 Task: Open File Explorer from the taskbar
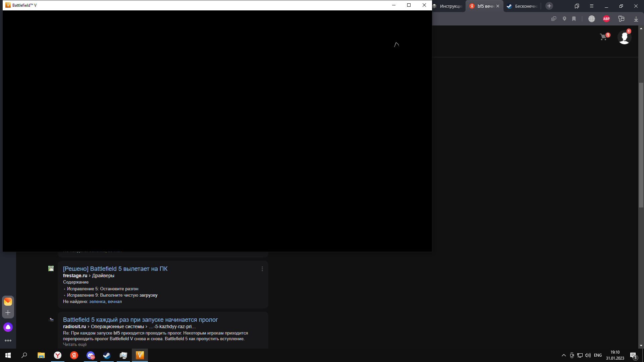[x=41, y=355]
